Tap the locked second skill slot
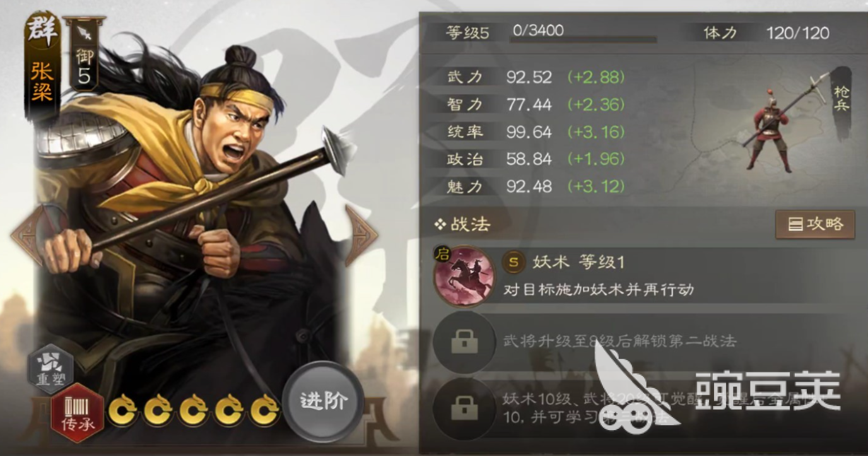 click(x=465, y=341)
